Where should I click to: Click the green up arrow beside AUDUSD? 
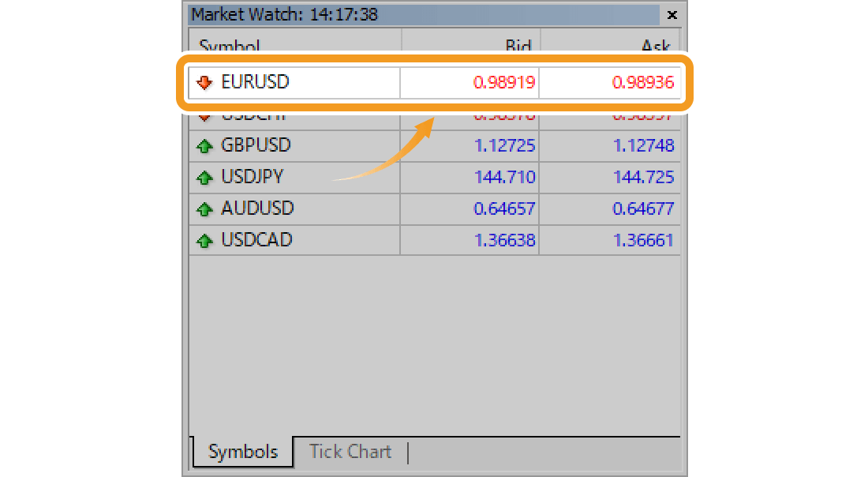(205, 209)
